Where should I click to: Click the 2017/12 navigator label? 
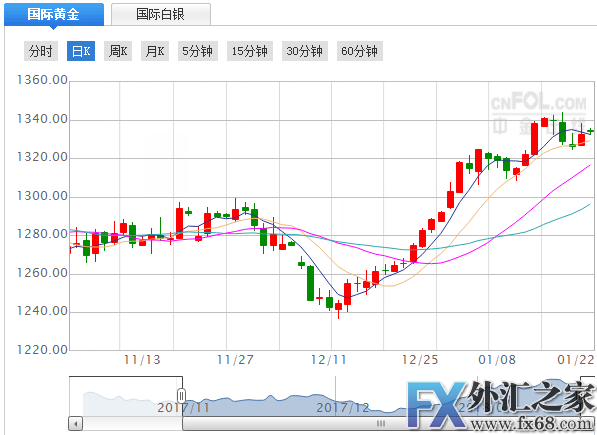tap(343, 408)
